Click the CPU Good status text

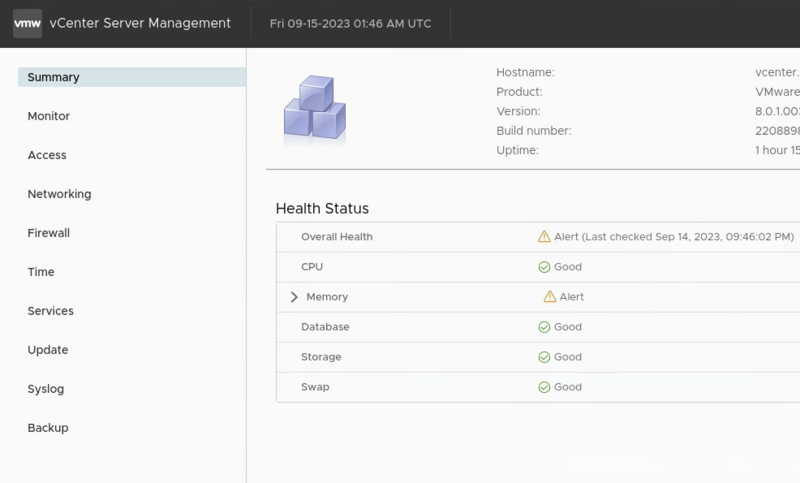pos(568,267)
